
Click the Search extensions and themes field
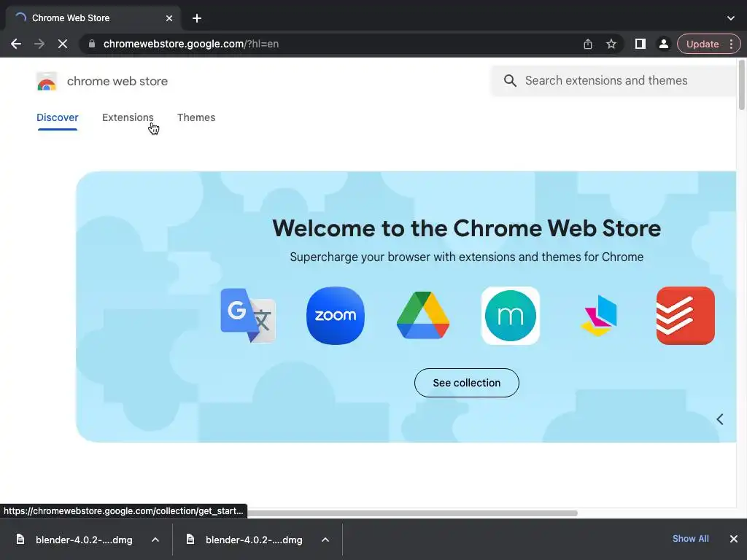click(613, 80)
